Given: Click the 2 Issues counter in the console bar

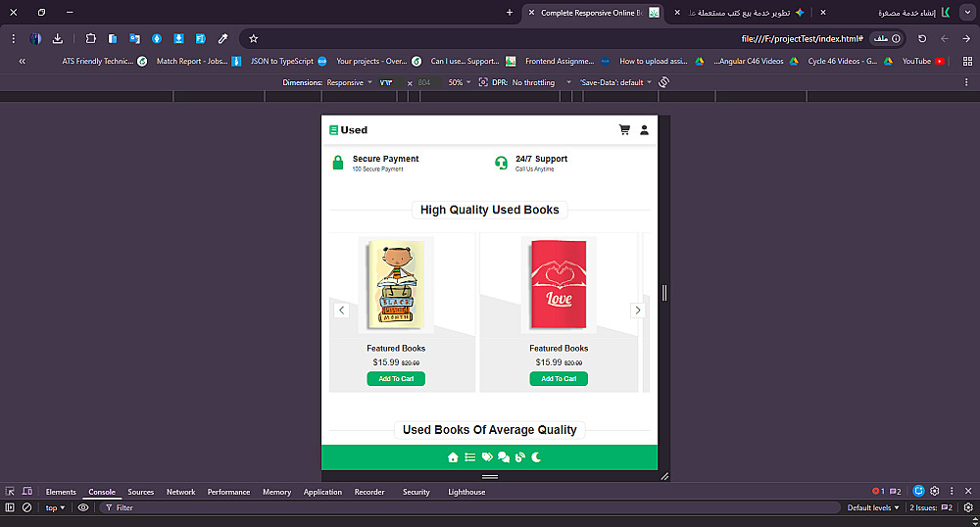Looking at the screenshot, I should [x=931, y=507].
